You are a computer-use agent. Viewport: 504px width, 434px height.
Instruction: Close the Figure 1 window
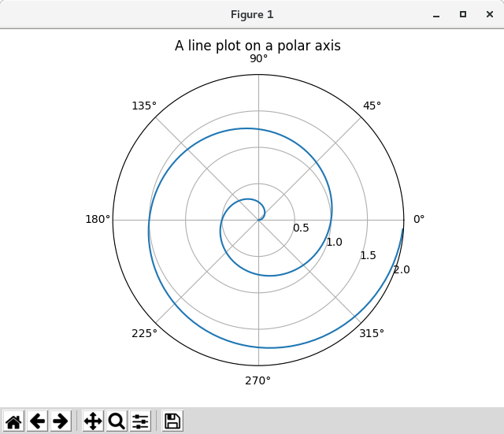click(x=490, y=14)
